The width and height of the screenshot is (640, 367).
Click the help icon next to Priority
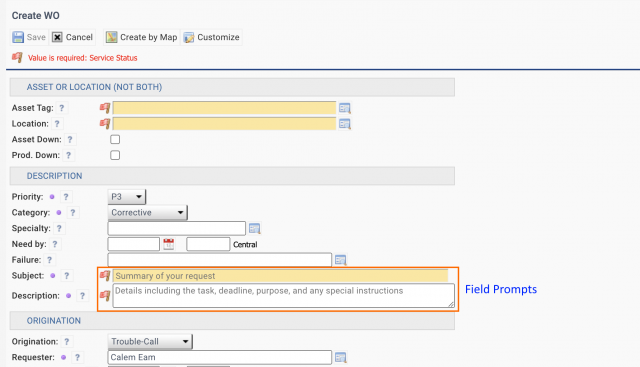pos(66,197)
